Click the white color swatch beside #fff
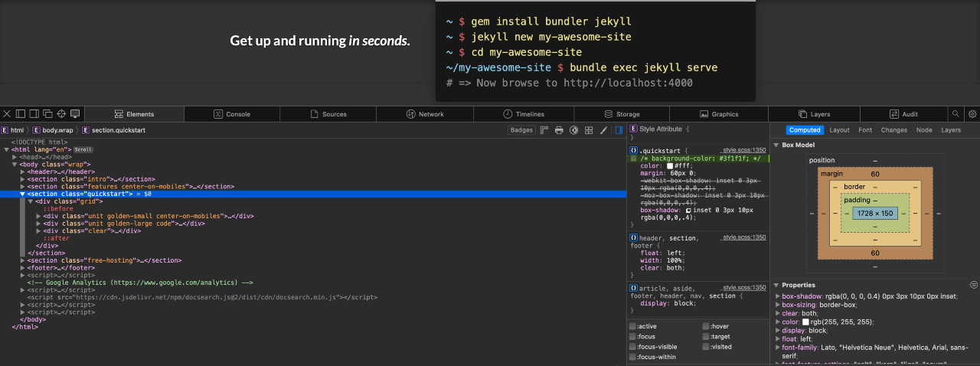The width and height of the screenshot is (980, 366). 670,166
